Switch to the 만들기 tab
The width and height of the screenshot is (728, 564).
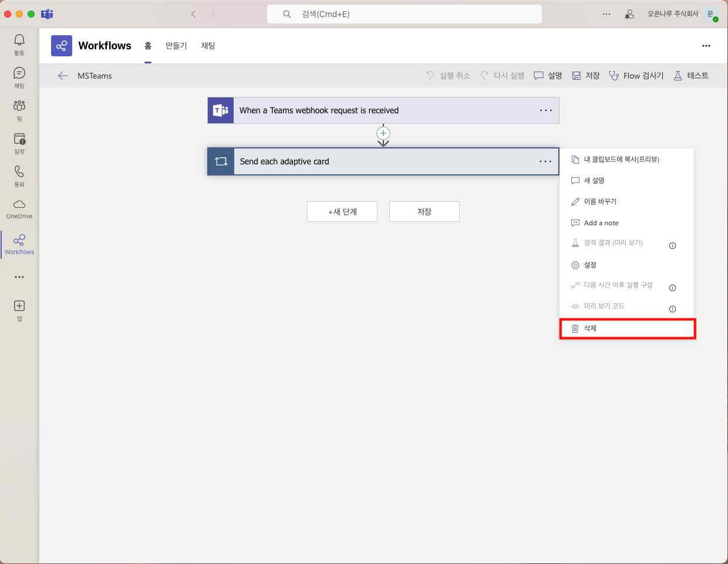click(x=176, y=46)
